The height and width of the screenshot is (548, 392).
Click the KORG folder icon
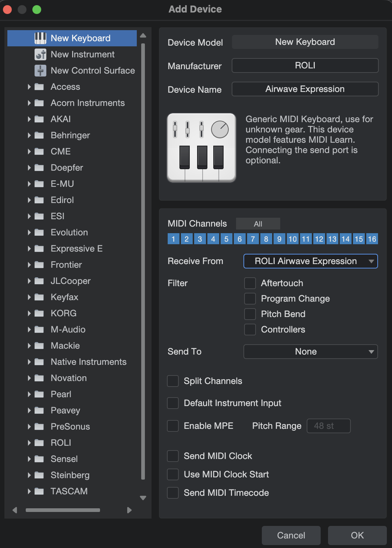click(x=39, y=313)
